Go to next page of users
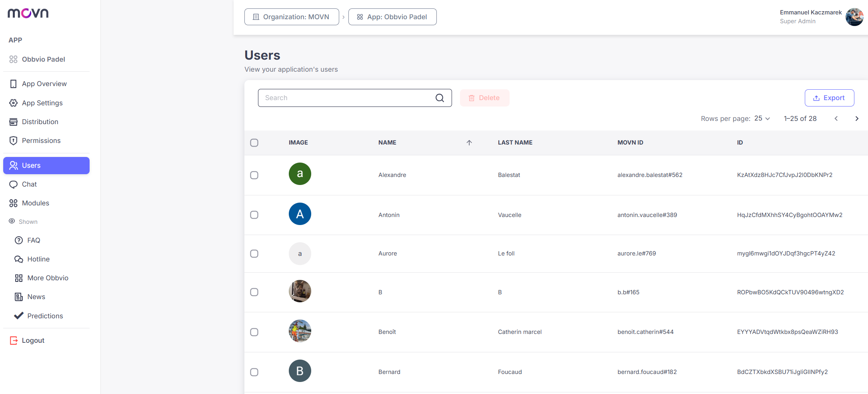The width and height of the screenshot is (868, 394). [x=857, y=119]
